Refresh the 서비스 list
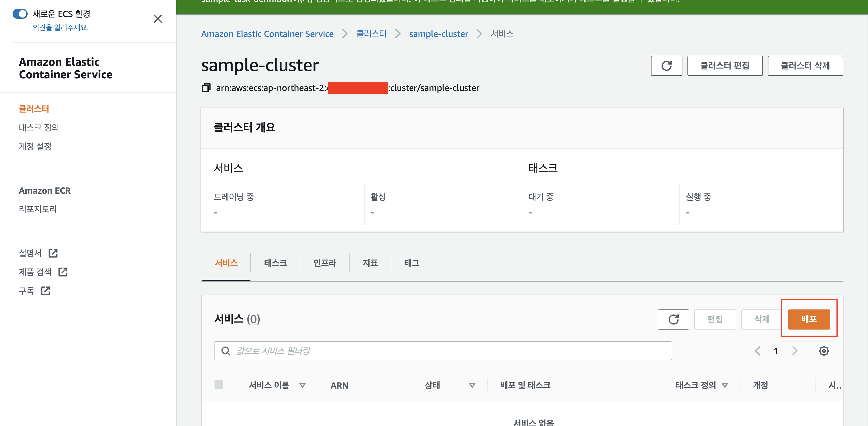868x426 pixels. (x=673, y=319)
